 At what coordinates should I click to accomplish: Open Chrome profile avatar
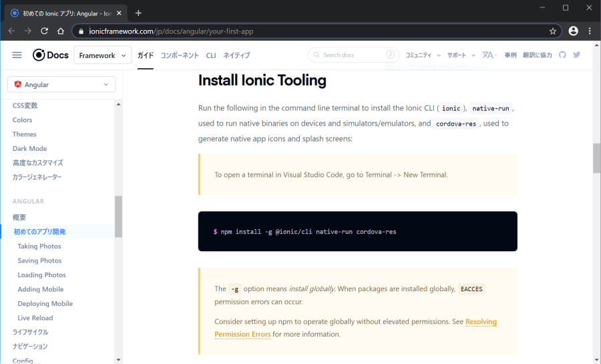[573, 31]
